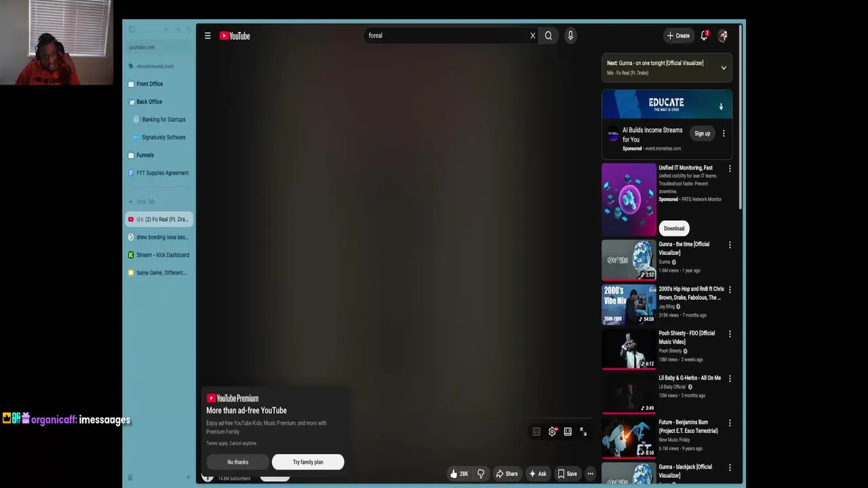Image resolution: width=868 pixels, height=488 pixels.
Task: Click Sign up on the sponsored ad
Action: point(702,134)
